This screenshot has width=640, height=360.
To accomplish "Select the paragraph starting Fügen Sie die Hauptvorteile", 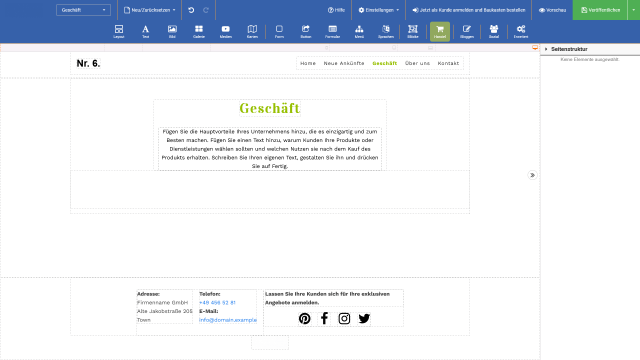I will point(270,149).
